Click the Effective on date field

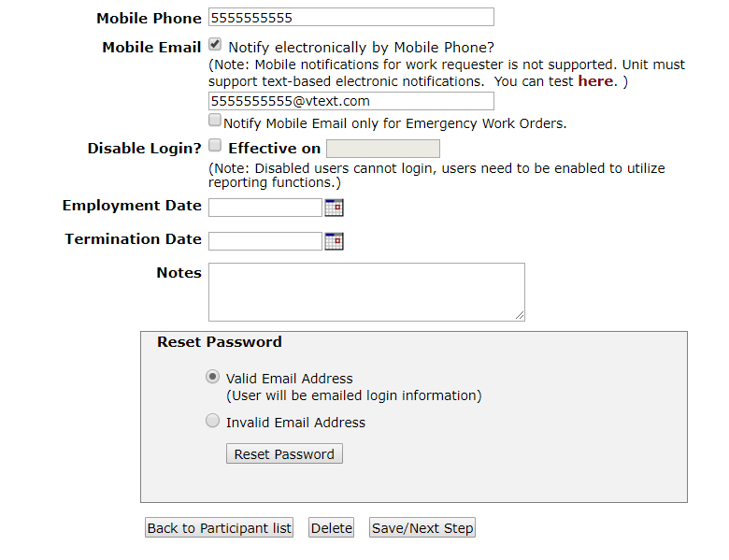click(x=383, y=149)
